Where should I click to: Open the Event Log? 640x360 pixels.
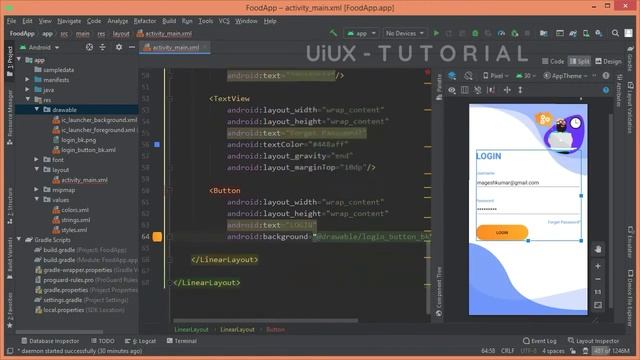point(540,341)
